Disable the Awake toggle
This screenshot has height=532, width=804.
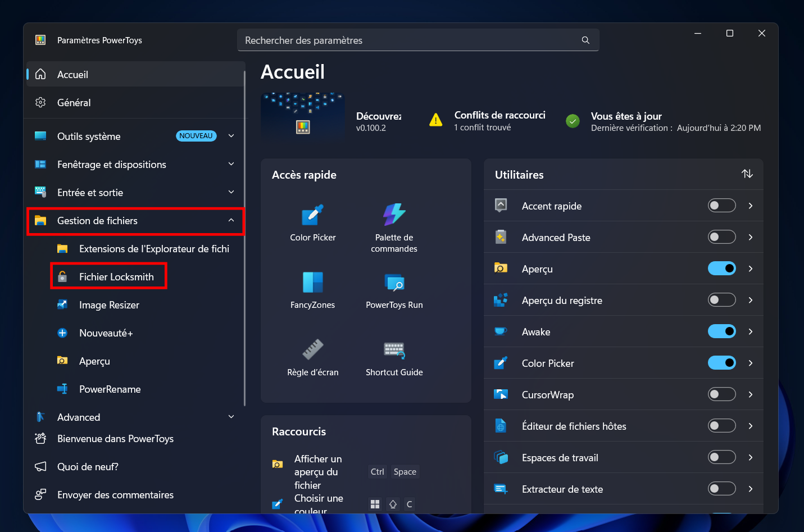[721, 331]
